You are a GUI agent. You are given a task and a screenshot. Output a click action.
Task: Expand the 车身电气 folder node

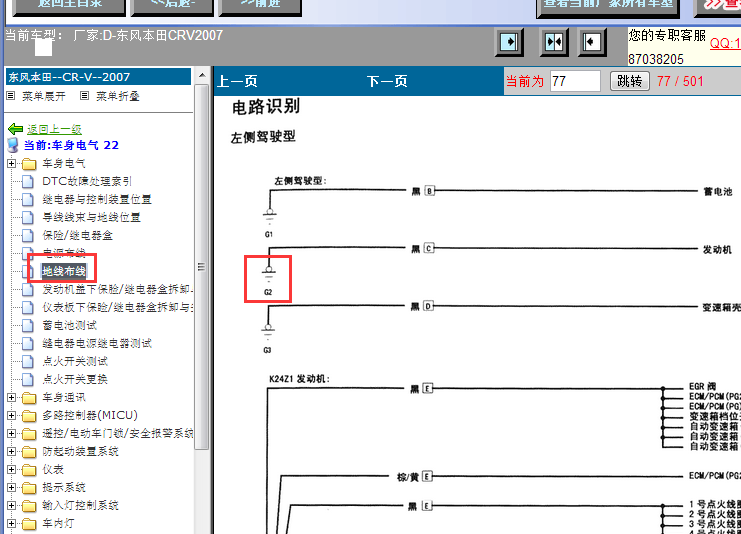coord(12,164)
